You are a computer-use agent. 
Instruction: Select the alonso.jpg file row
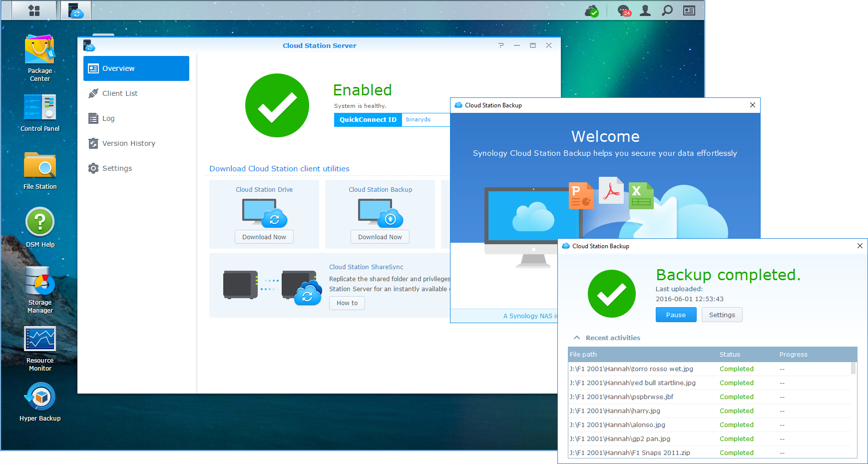click(710, 425)
